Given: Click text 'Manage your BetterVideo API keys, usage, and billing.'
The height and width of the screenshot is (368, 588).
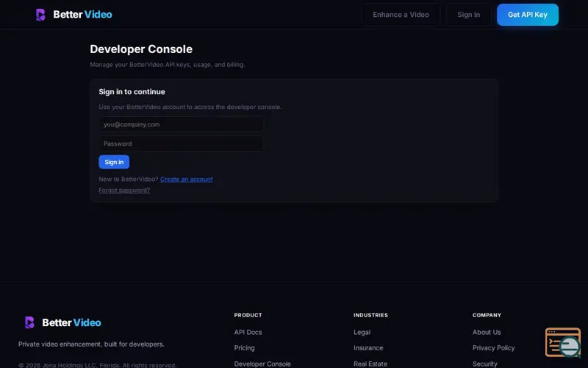Looking at the screenshot, I should [168, 65].
